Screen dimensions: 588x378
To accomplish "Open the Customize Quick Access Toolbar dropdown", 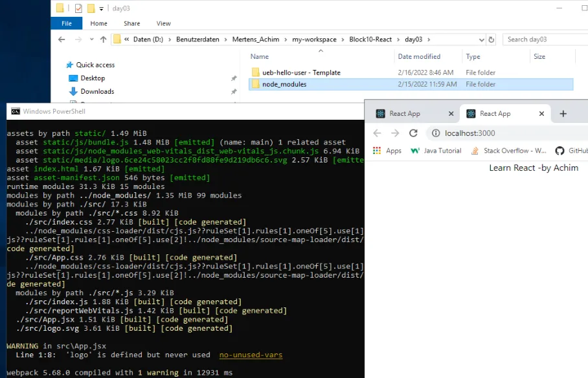I will click(x=101, y=8).
